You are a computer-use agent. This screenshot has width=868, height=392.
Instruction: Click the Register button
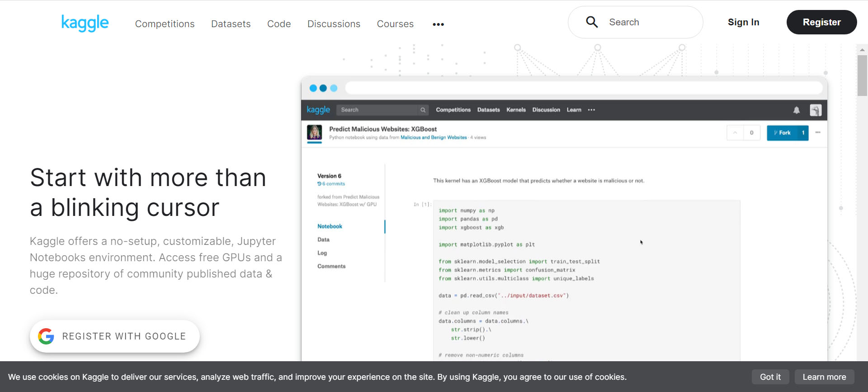(x=821, y=22)
